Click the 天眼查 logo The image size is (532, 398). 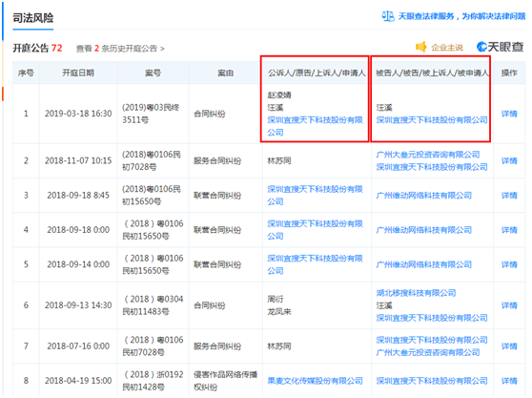point(500,47)
